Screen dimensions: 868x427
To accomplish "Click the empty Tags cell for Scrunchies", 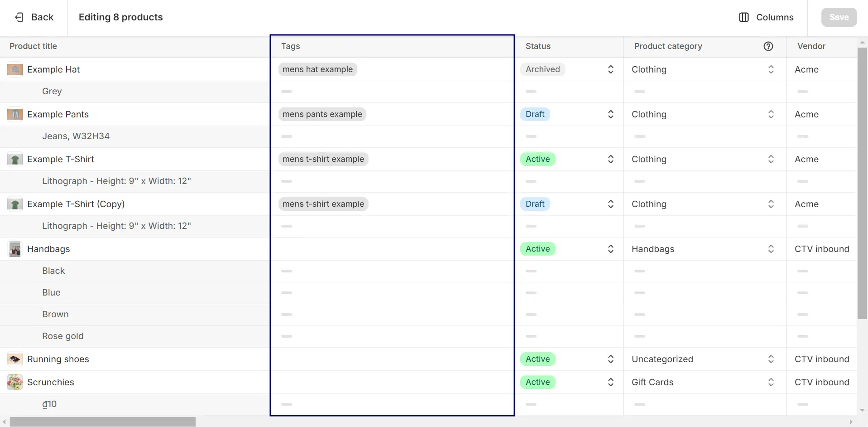I will [392, 382].
